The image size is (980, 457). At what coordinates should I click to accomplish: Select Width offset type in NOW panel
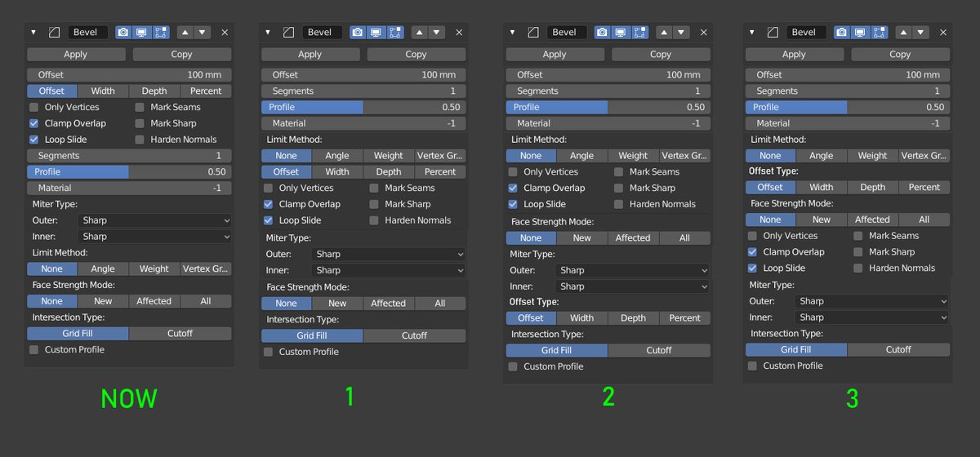pos(103,91)
